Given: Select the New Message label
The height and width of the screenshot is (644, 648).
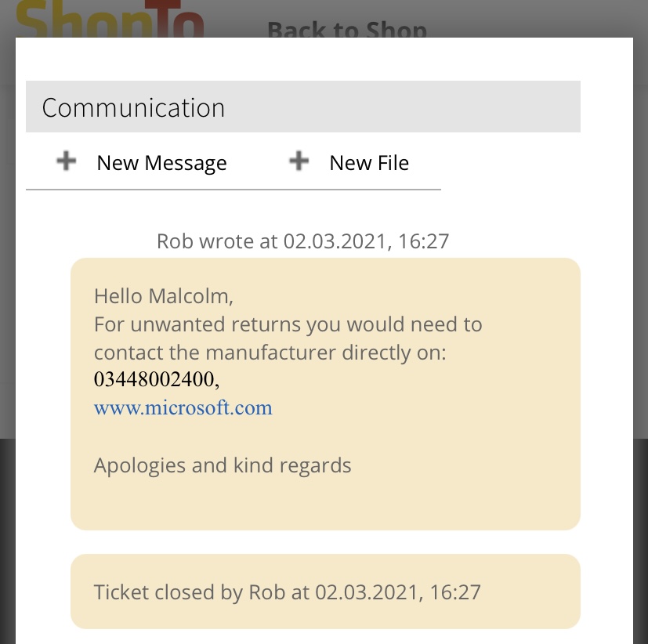Looking at the screenshot, I should [x=161, y=163].
